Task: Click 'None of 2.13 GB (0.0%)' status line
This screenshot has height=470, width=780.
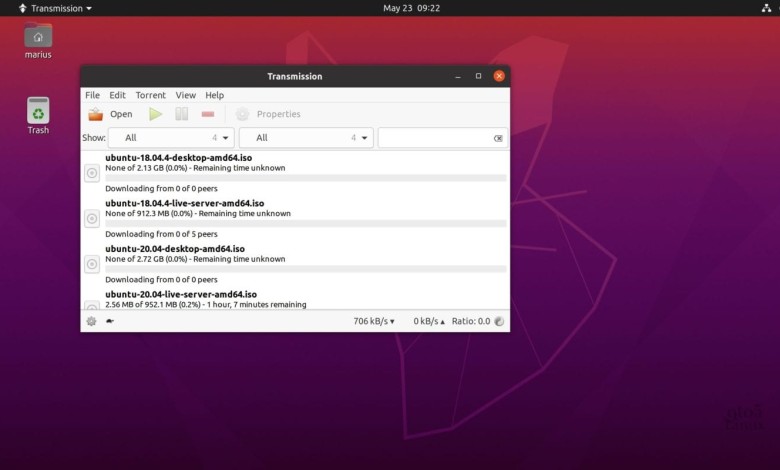Action: (x=195, y=168)
